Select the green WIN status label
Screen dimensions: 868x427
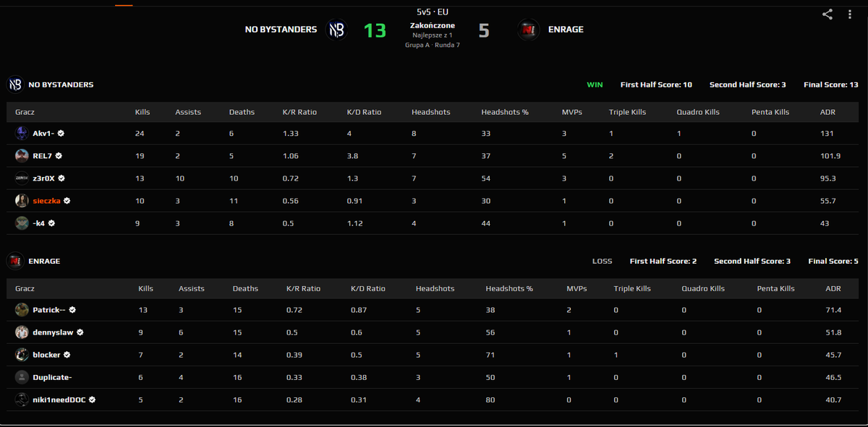pyautogui.click(x=595, y=85)
